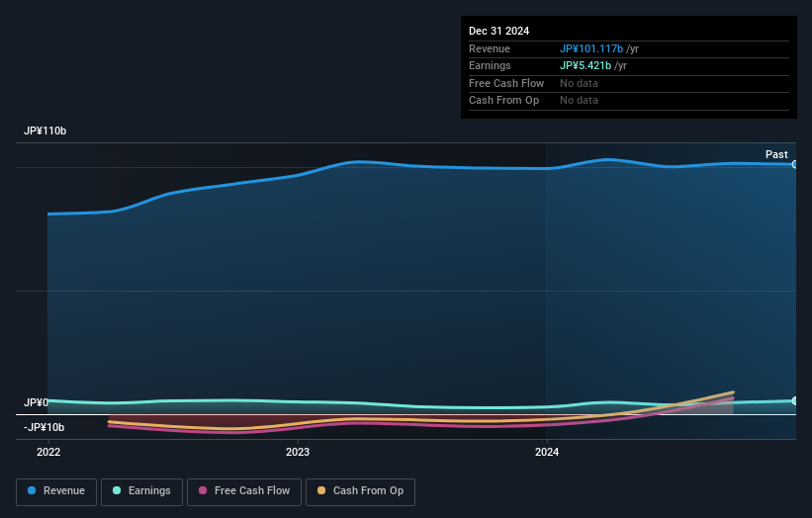The image size is (812, 518).
Task: Click the JP¥0 y-axis label
Action: point(36,402)
